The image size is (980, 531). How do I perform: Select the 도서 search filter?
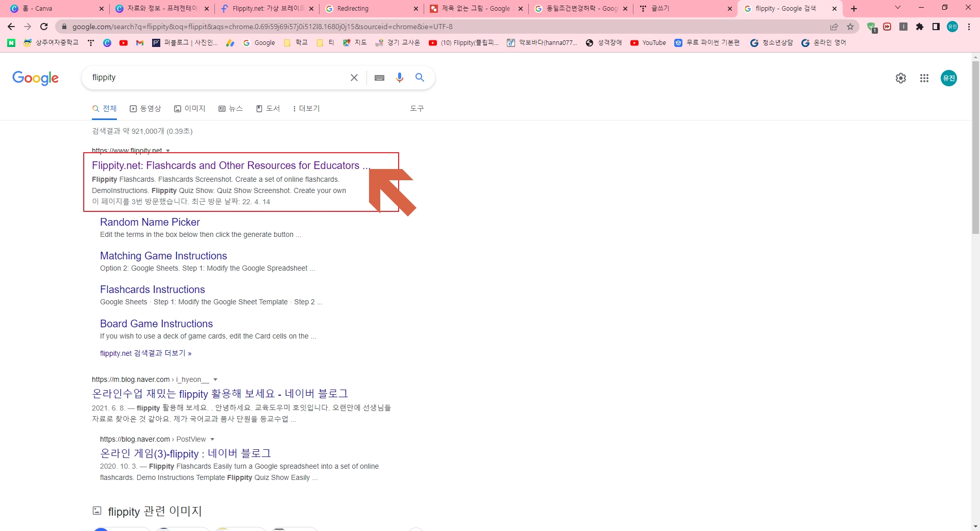point(268,108)
